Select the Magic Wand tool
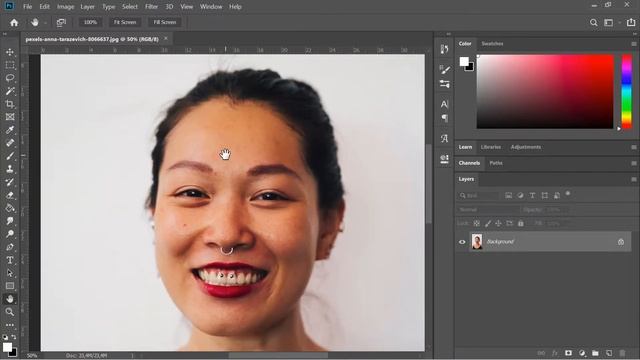Viewport: 640px width, 360px height. coord(10,91)
